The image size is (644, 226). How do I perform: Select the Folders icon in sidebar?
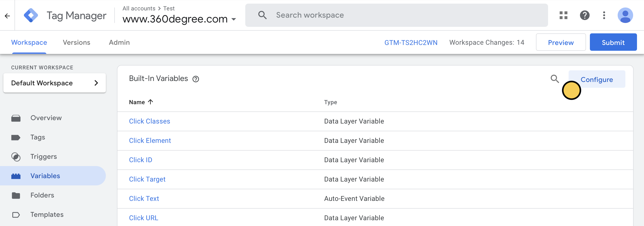[16, 195]
